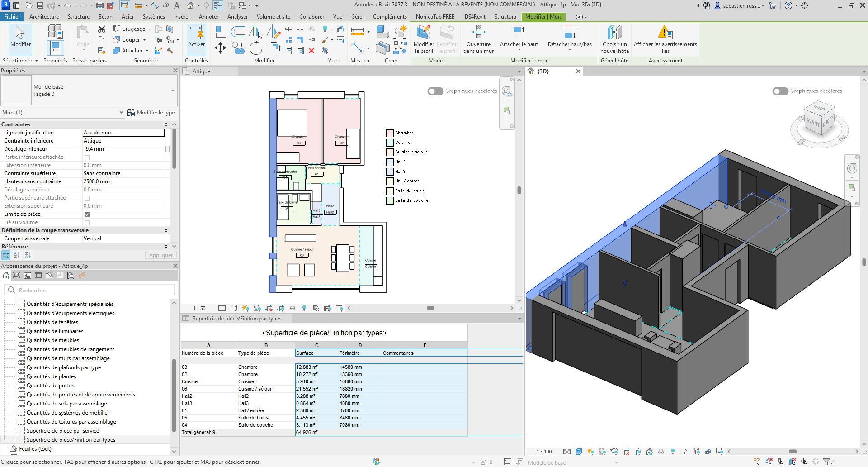Collapse Contraintes section
868x467 pixels.
pos(166,124)
